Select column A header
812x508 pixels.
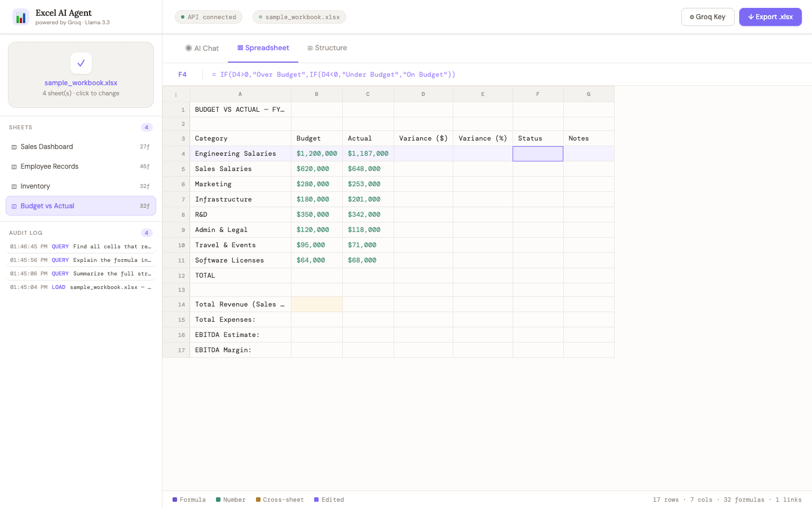tap(240, 94)
